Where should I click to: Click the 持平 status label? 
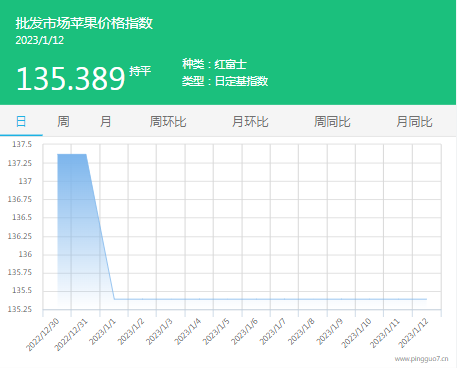coord(140,71)
